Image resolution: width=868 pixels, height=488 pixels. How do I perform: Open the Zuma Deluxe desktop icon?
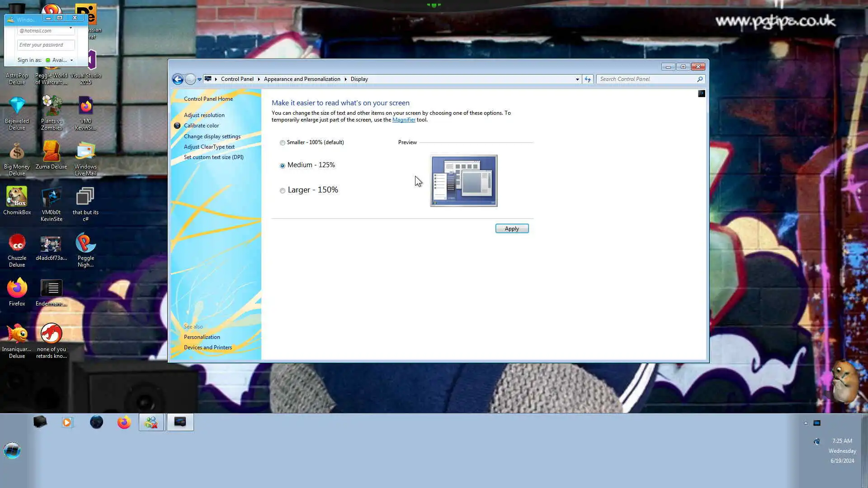point(52,156)
